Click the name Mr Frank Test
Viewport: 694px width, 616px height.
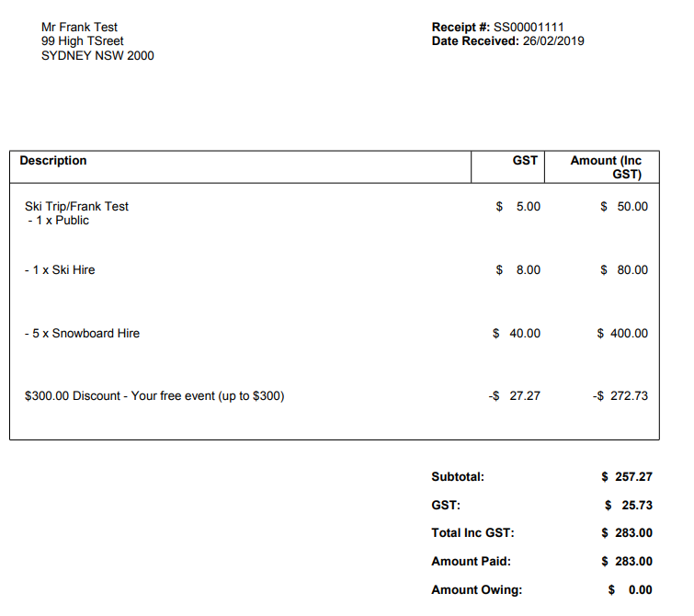[80, 27]
